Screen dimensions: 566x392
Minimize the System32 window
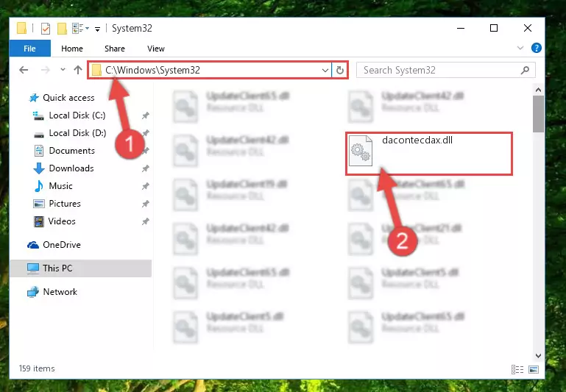click(461, 28)
